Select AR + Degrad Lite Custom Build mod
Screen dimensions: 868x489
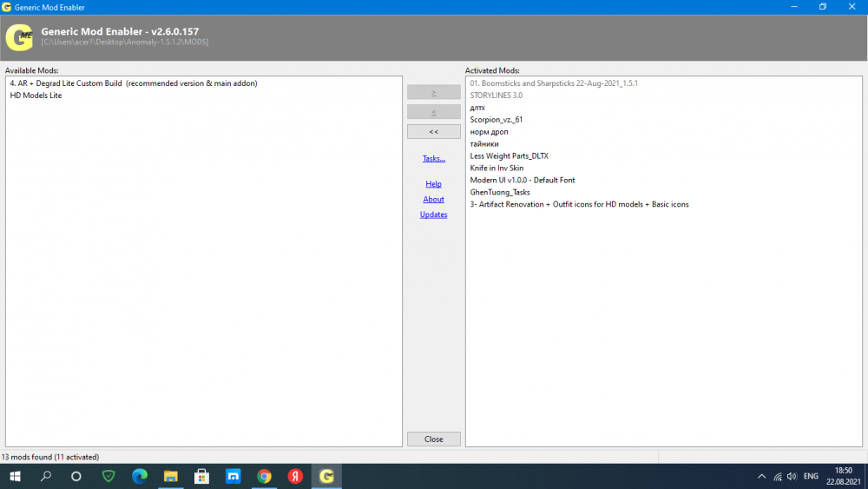tap(134, 83)
